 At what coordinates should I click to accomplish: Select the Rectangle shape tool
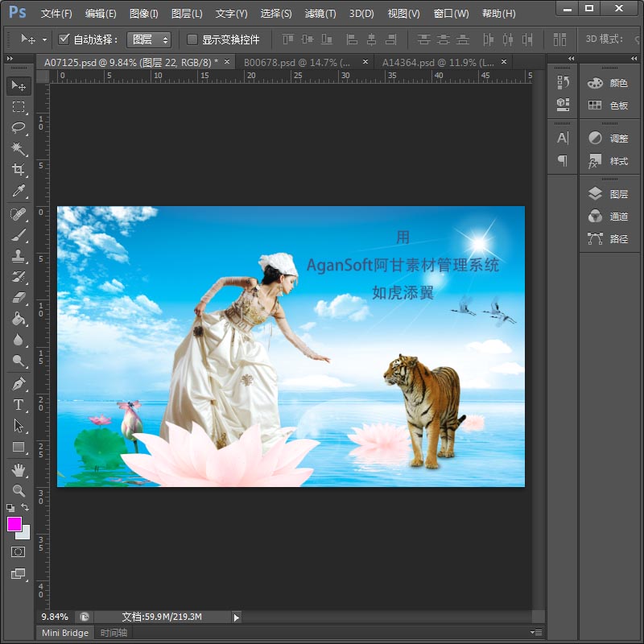(x=19, y=447)
